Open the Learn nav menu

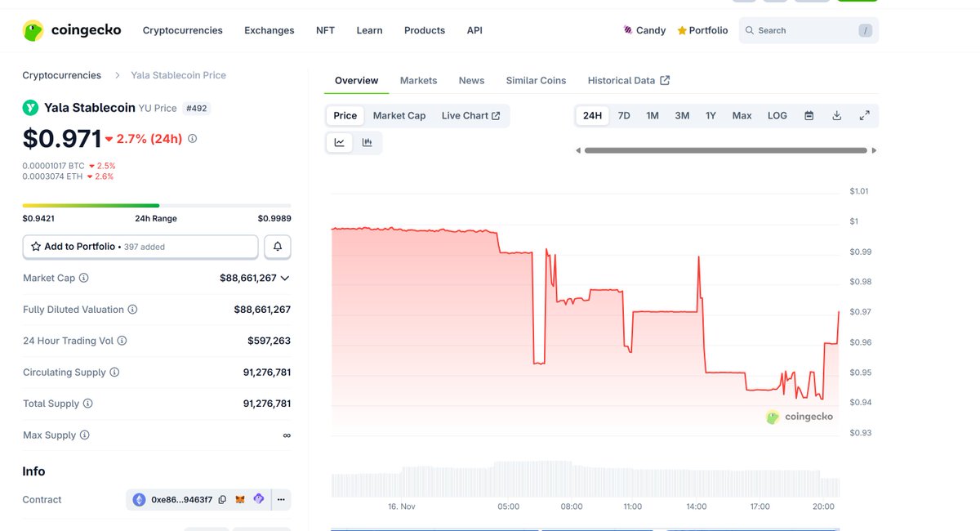click(369, 30)
